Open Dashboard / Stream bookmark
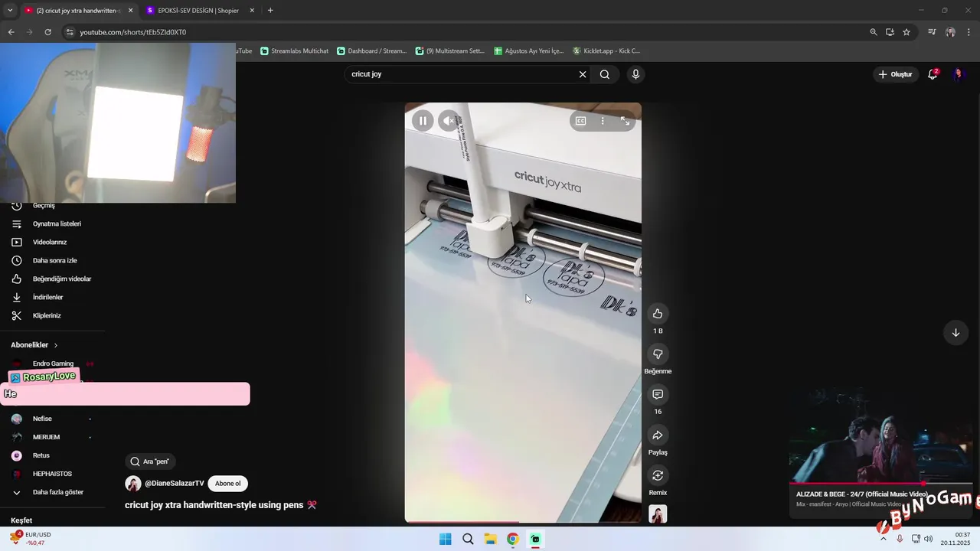980x551 pixels. pos(371,51)
